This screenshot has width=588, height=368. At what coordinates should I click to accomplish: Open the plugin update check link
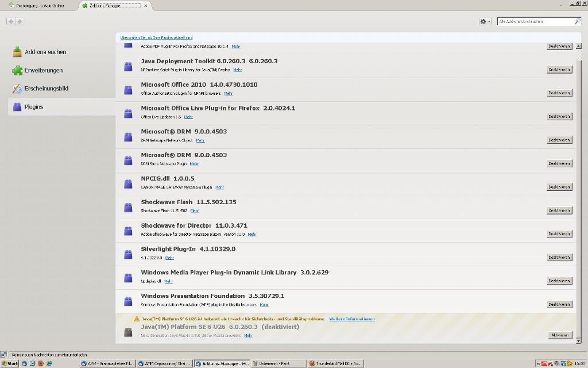point(156,37)
